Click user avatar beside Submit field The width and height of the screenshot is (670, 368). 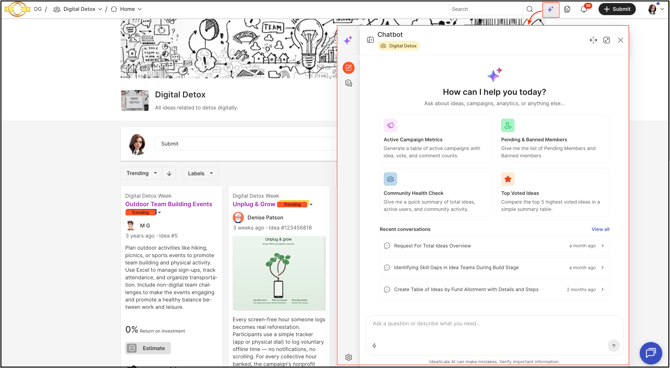(x=137, y=144)
